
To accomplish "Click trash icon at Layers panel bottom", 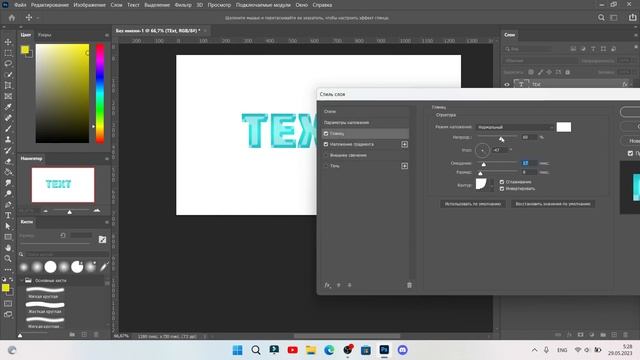I will (x=626, y=335).
